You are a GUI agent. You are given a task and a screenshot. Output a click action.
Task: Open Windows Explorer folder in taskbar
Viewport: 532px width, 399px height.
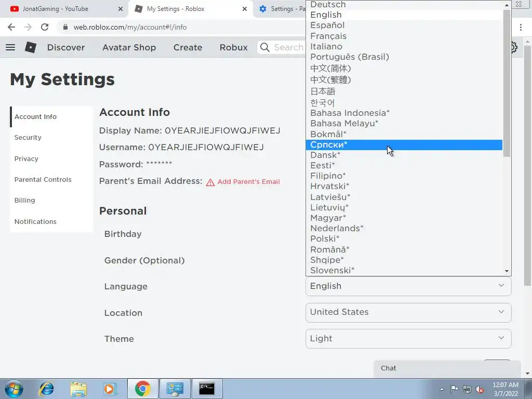[78, 389]
